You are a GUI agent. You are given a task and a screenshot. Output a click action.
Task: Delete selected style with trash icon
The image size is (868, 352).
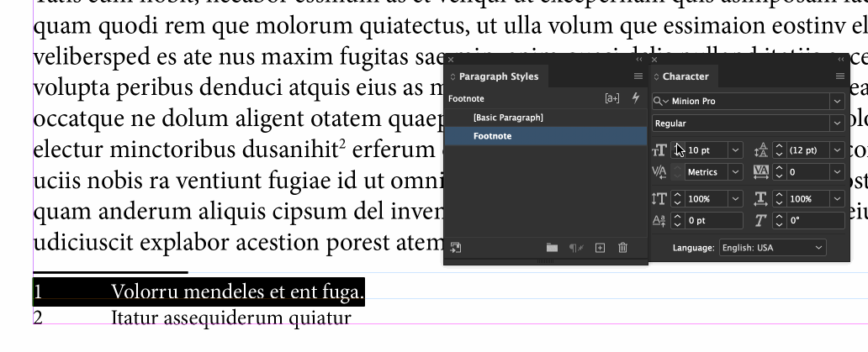click(622, 248)
